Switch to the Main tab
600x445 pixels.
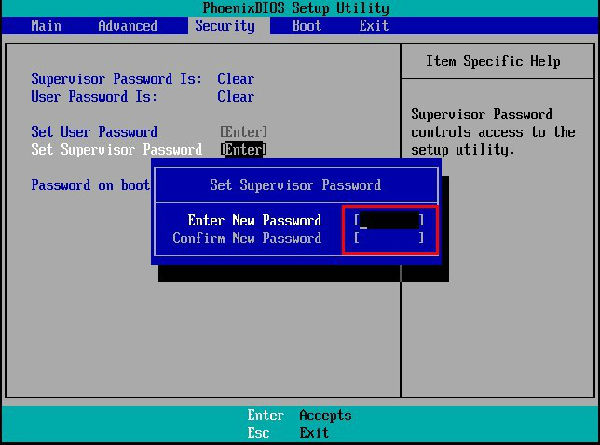46,26
